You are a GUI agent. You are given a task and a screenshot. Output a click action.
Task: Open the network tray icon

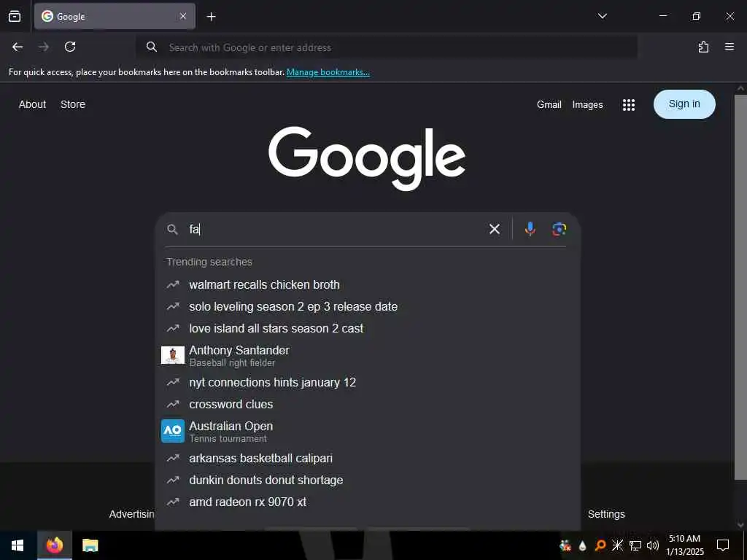(635, 545)
